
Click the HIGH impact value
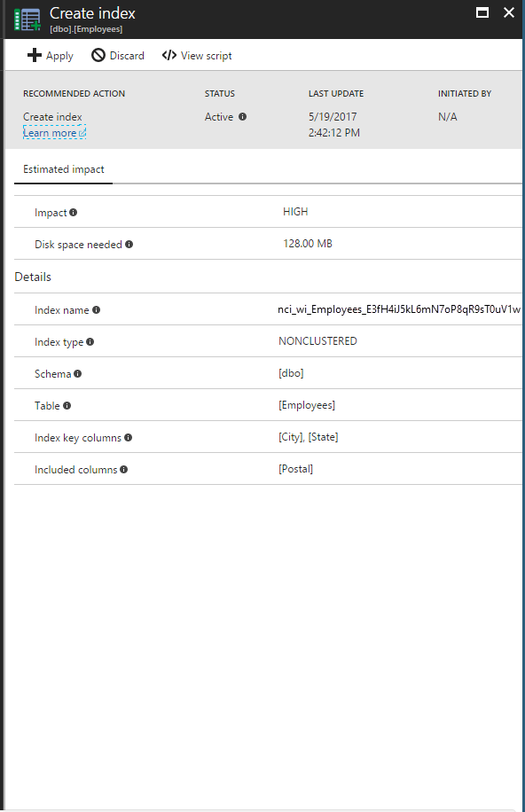(x=295, y=212)
